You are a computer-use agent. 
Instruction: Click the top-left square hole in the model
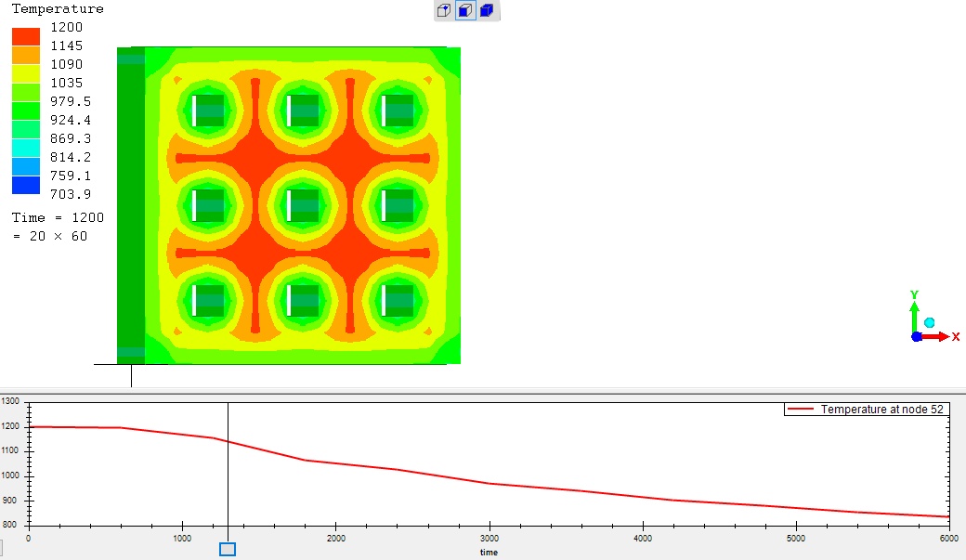point(209,110)
